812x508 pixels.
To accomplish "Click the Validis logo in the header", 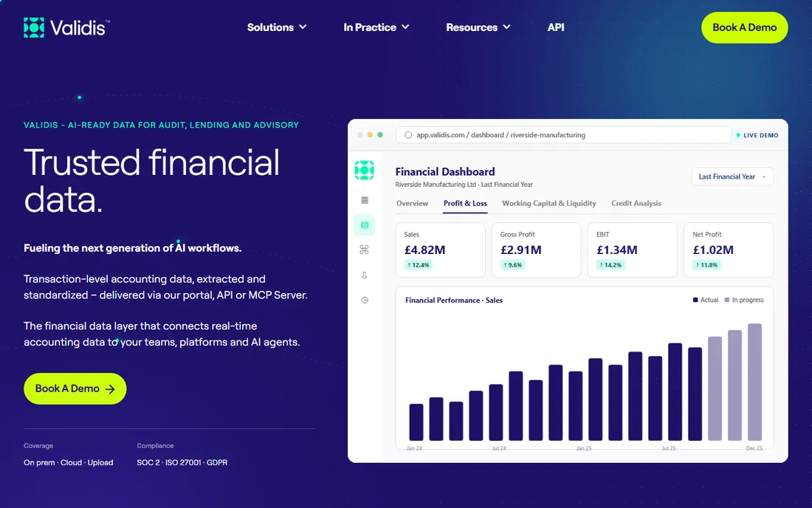I will [66, 27].
